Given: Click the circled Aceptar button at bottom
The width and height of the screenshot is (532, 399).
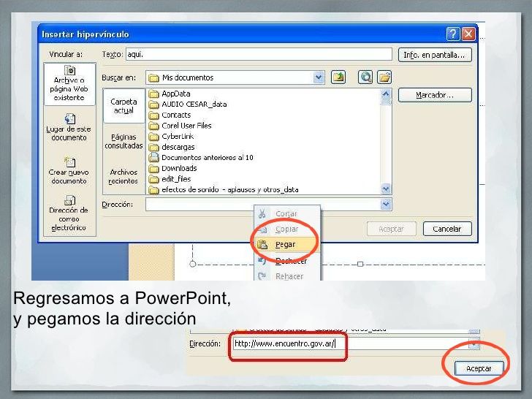Looking at the screenshot, I should tap(479, 368).
